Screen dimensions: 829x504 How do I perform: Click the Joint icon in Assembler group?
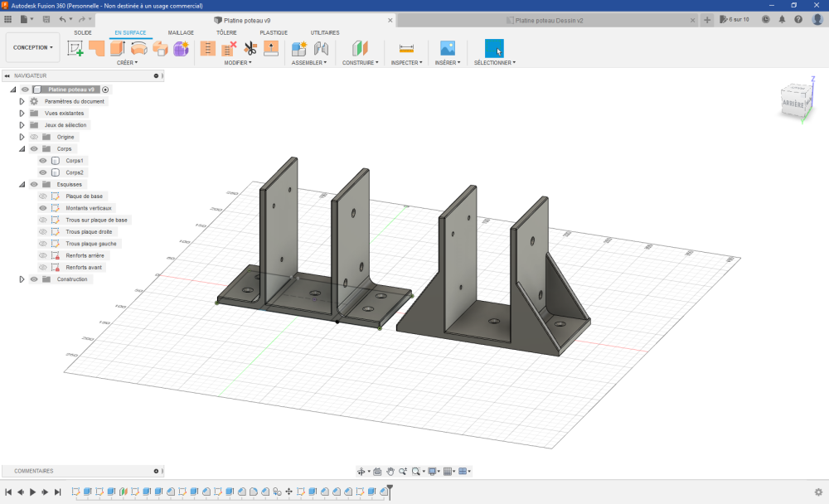click(x=321, y=48)
